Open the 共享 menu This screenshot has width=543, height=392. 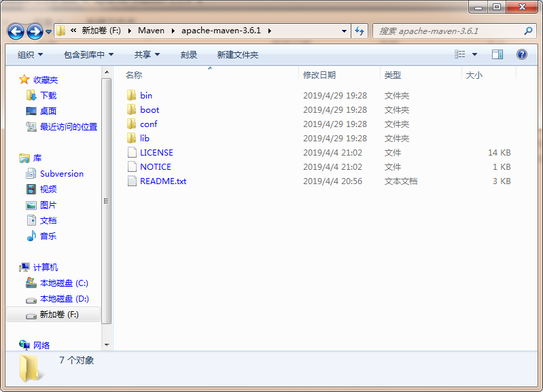147,55
